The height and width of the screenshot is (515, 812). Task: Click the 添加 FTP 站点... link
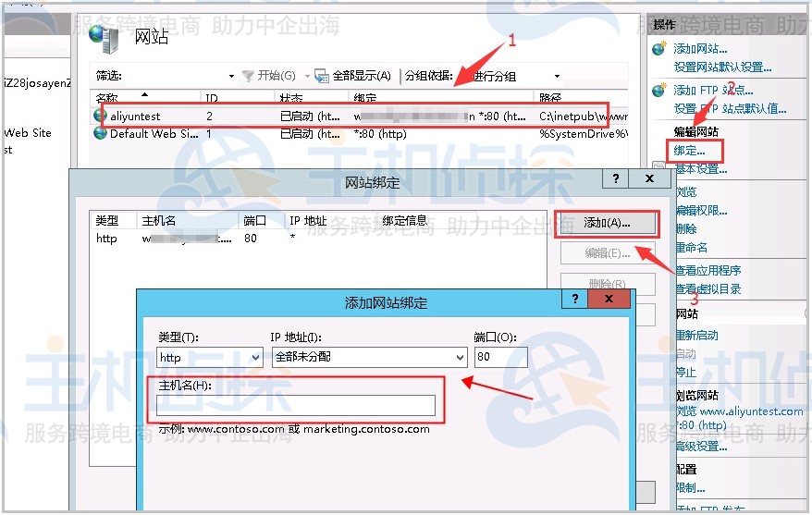click(713, 90)
